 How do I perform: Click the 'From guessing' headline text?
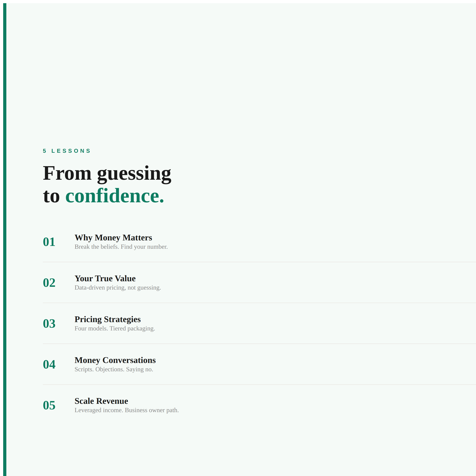pyautogui.click(x=107, y=174)
